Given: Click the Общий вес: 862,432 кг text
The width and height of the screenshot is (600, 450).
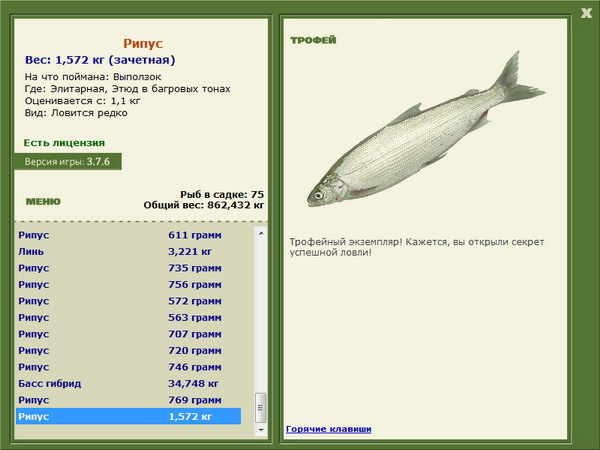Looking at the screenshot, I should tap(204, 205).
